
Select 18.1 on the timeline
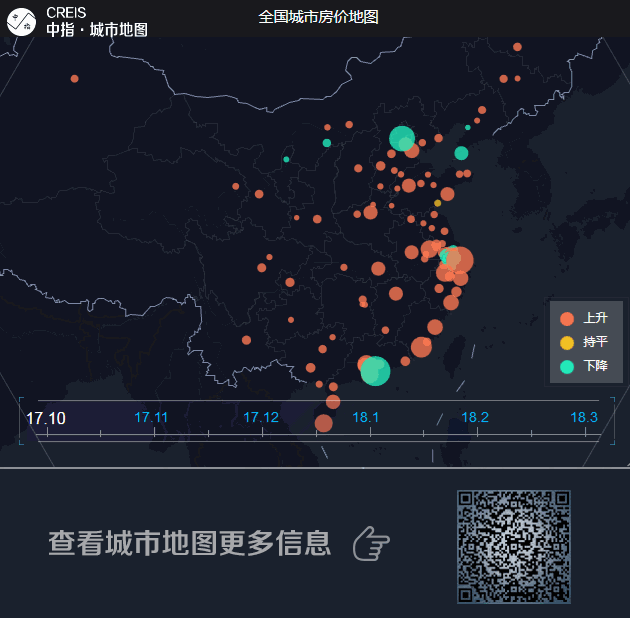coord(366,417)
